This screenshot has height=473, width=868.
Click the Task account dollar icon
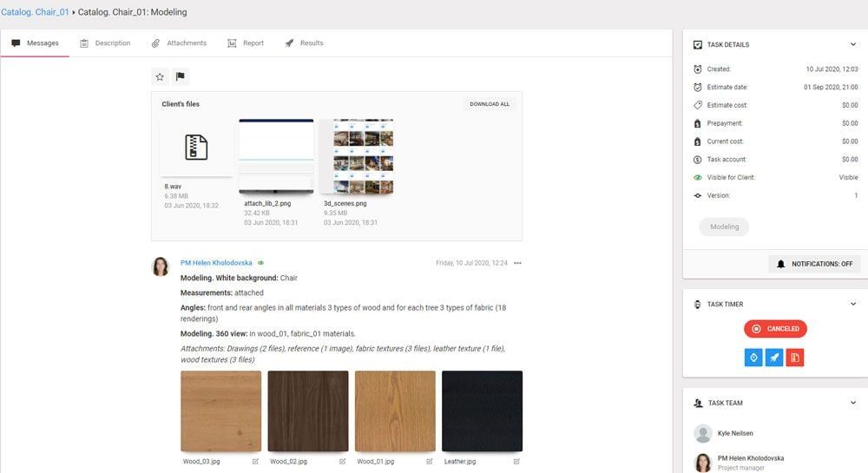[698, 160]
